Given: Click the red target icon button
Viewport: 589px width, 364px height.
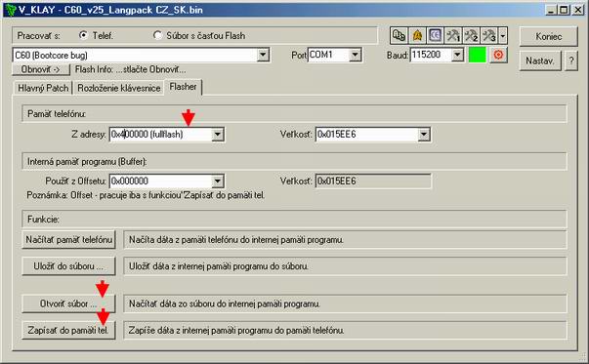Looking at the screenshot, I should [x=498, y=56].
